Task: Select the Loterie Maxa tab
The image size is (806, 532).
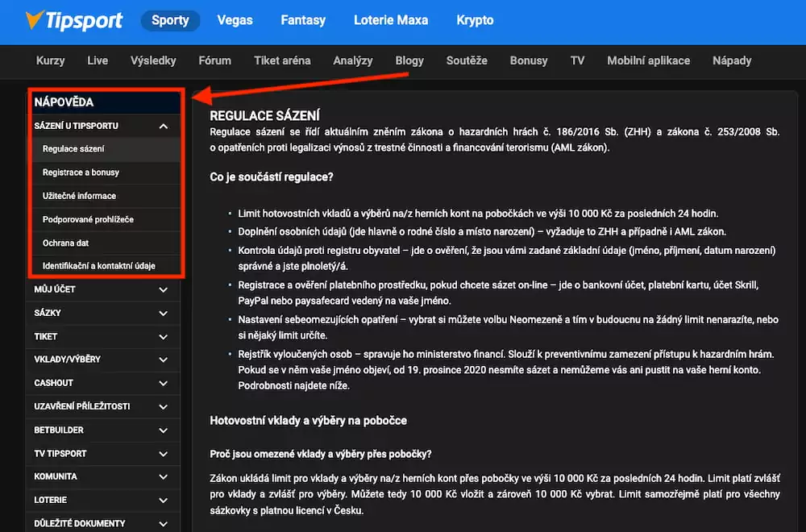Action: 391,20
